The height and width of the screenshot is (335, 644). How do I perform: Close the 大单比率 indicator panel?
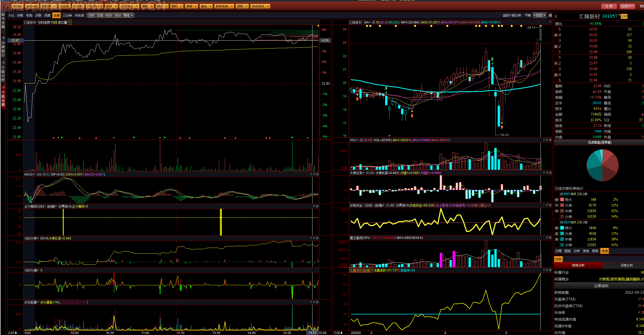coord(550,173)
